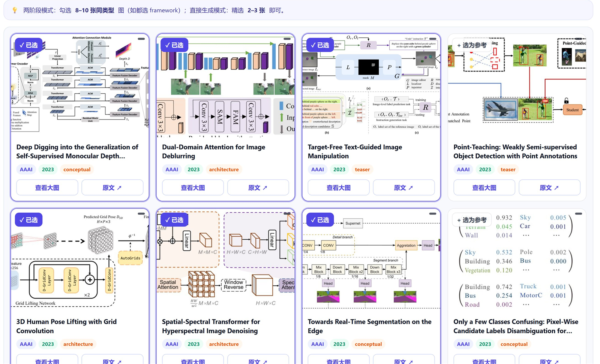Deselect the Deep Digging depth card's 已选 badge
600x364 pixels.
pyautogui.click(x=28, y=45)
